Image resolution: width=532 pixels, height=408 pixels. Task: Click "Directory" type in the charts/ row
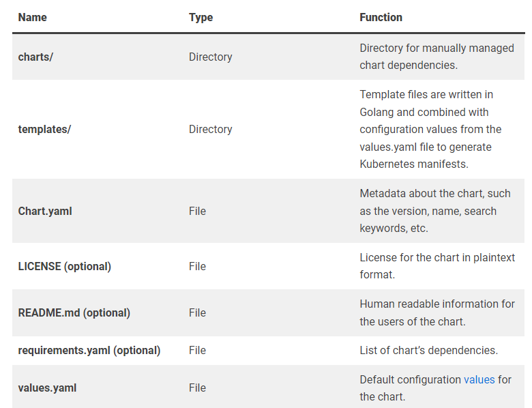coord(210,57)
